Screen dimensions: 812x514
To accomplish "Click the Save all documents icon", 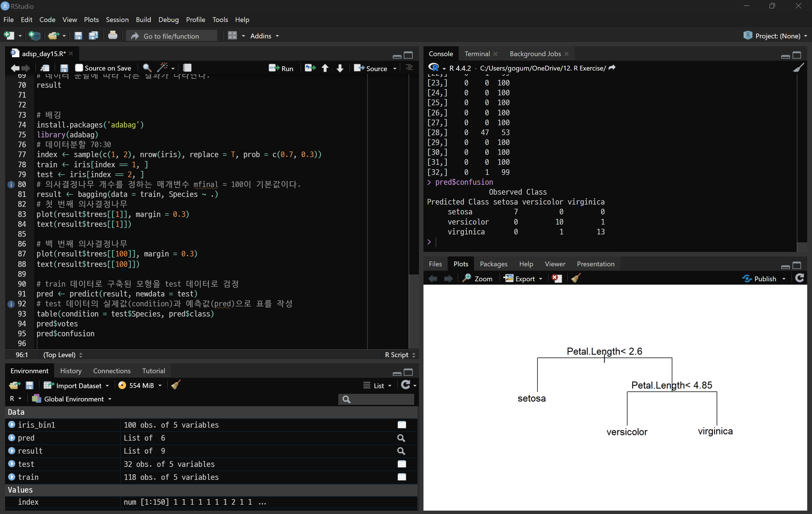I will tap(93, 36).
